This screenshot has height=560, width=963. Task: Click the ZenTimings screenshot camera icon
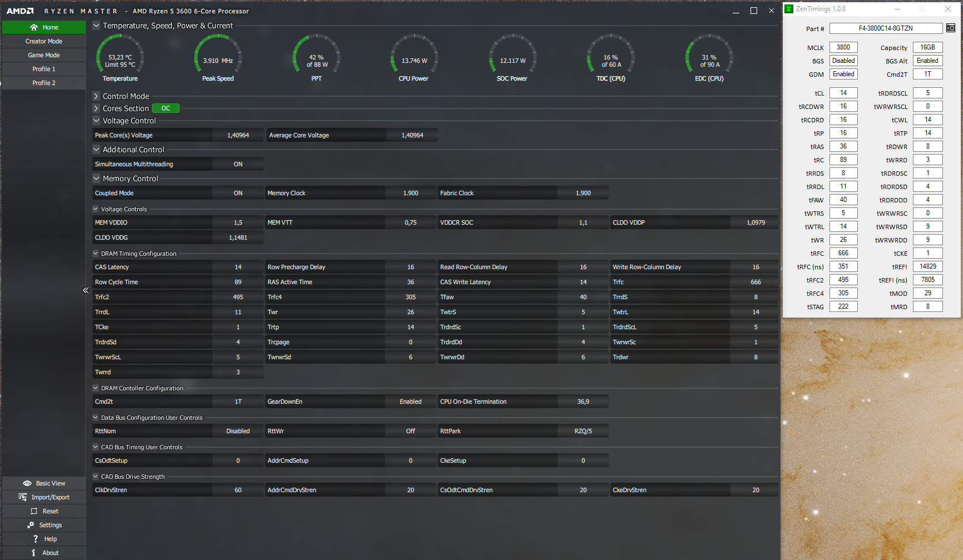[x=951, y=28]
